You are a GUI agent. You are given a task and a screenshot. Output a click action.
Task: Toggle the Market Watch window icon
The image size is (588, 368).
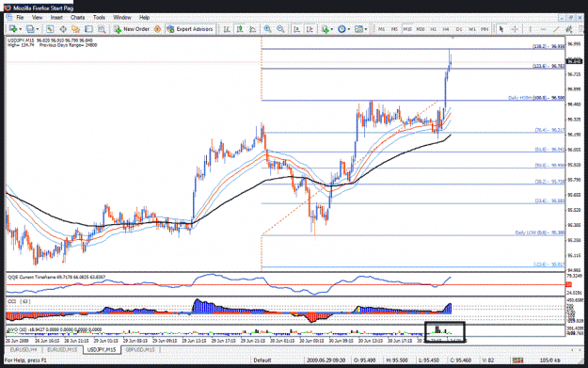tap(50, 29)
